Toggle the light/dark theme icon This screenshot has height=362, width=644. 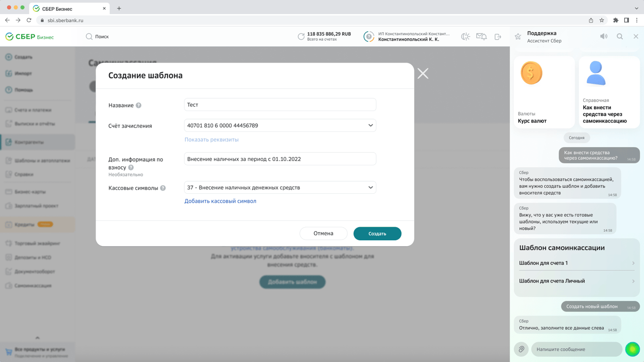click(x=465, y=37)
